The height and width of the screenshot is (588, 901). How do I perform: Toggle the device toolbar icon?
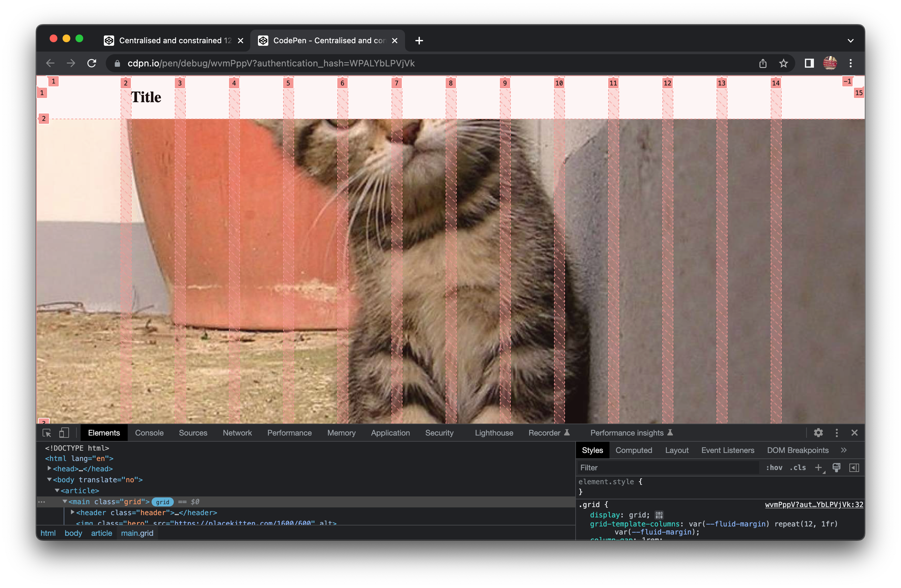(64, 433)
